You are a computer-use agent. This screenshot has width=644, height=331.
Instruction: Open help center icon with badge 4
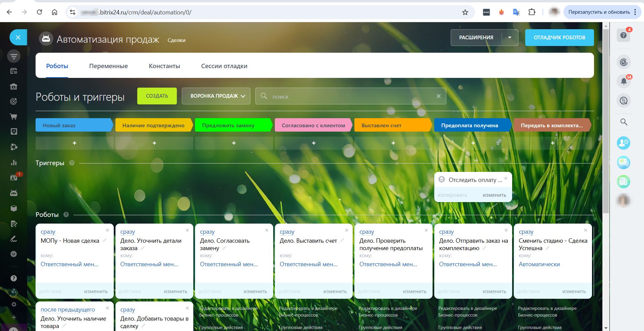[x=624, y=35]
